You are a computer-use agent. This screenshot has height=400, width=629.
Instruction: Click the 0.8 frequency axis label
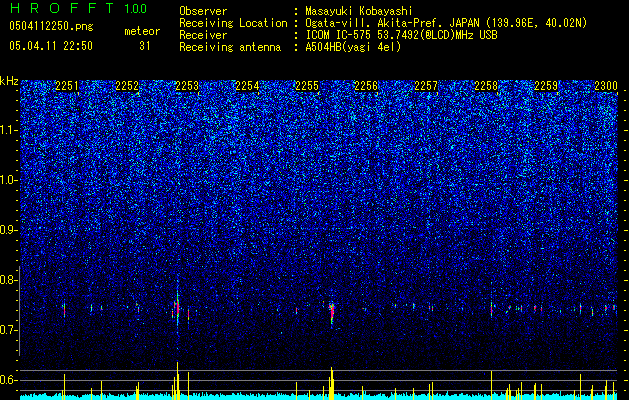[8, 280]
